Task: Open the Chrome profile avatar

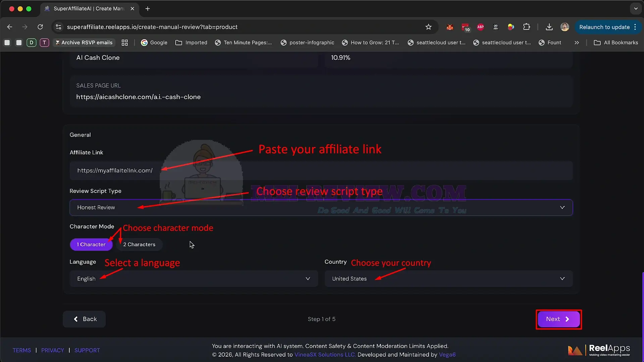Action: (565, 27)
